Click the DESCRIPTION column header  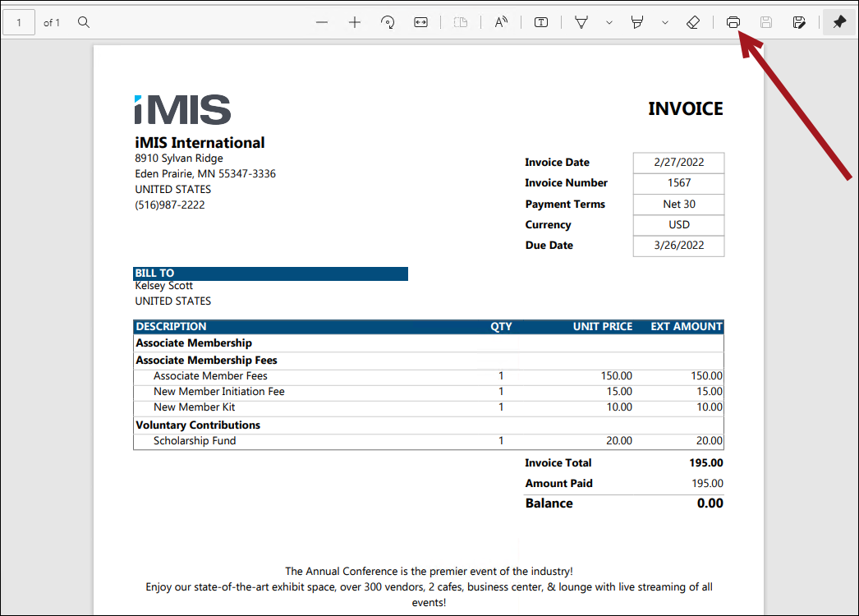tap(171, 327)
